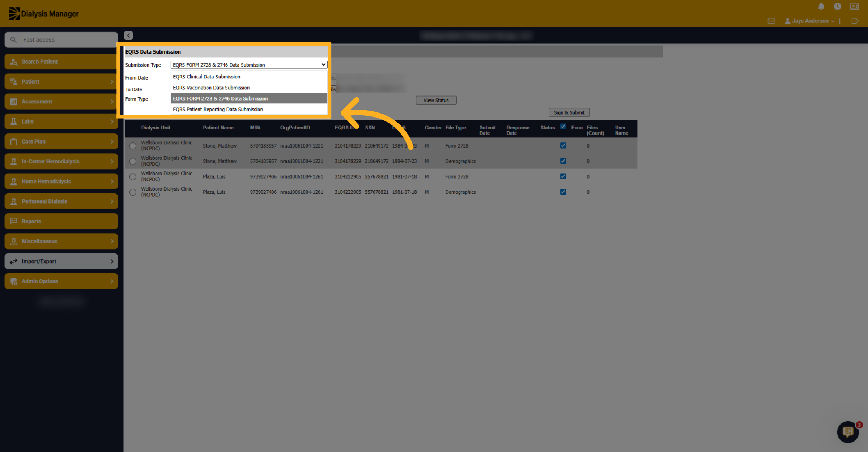This screenshot has height=452, width=868.
Task: Select radio for Stone, Matthew Form 2728
Action: tap(133, 146)
